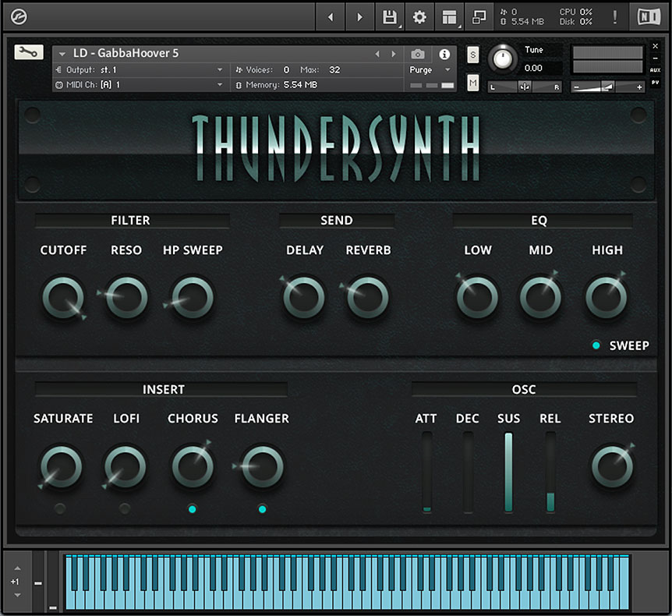Click the CUTOFF filter knob
The height and width of the screenshot is (616, 672).
point(63,298)
